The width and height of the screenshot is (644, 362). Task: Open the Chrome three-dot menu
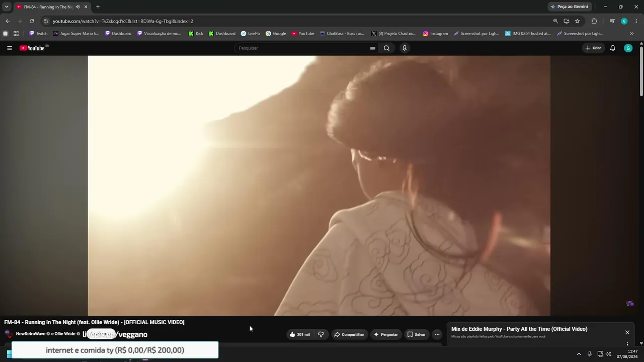636,21
